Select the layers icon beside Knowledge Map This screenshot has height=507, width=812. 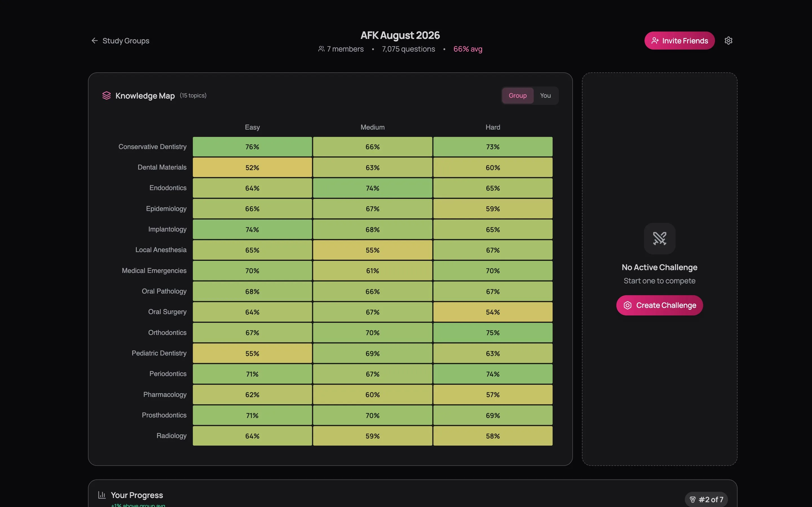[x=106, y=95]
